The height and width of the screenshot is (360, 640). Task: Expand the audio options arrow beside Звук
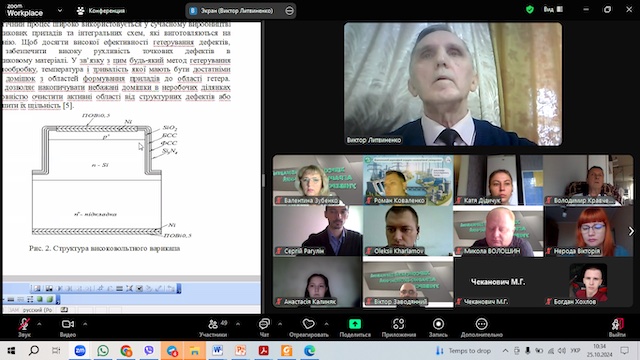coord(40,324)
